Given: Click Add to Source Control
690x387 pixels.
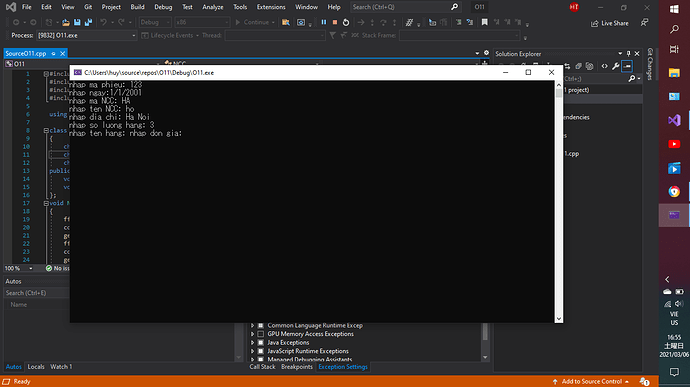Looking at the screenshot, I should coord(591,381).
